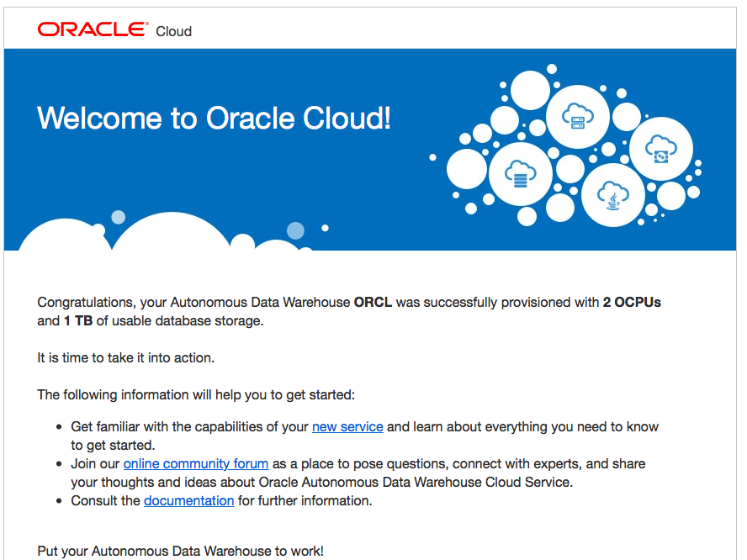The height and width of the screenshot is (560, 747).
Task: Open the 'new service' link
Action: pos(347,426)
